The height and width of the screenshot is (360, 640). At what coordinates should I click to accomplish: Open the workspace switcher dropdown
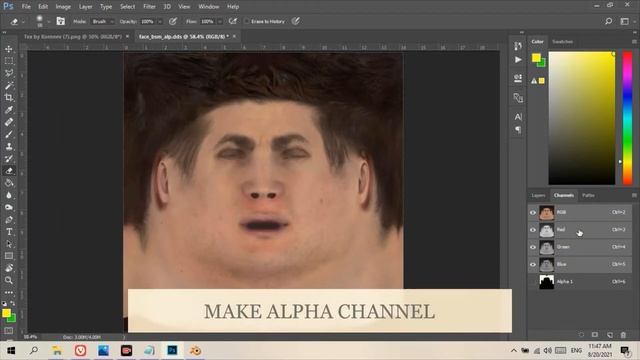[626, 21]
